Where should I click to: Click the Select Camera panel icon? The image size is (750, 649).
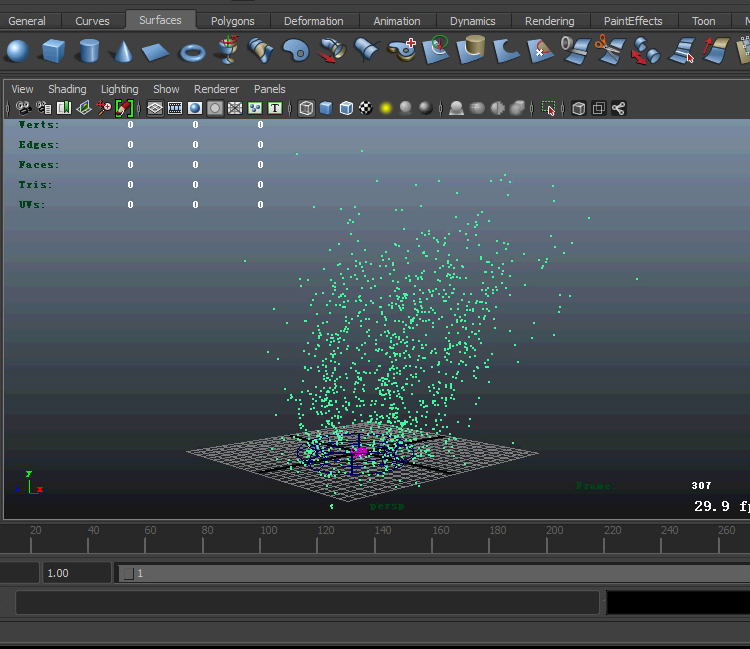pyautogui.click(x=23, y=108)
